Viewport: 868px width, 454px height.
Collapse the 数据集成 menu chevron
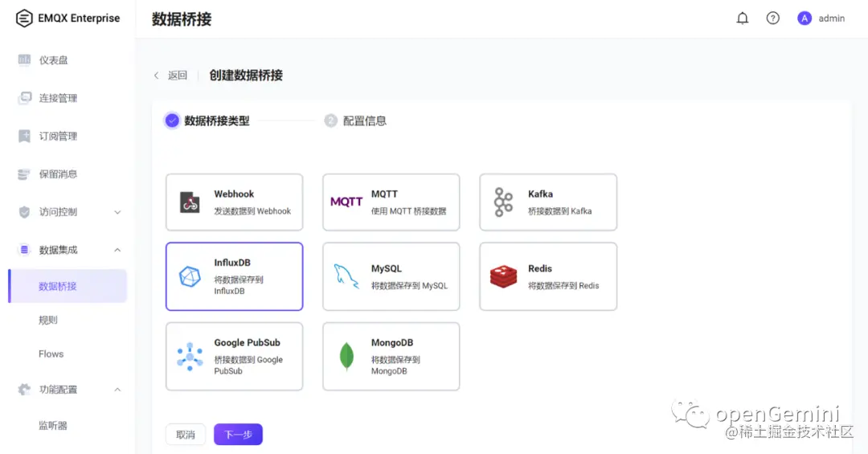coord(117,250)
